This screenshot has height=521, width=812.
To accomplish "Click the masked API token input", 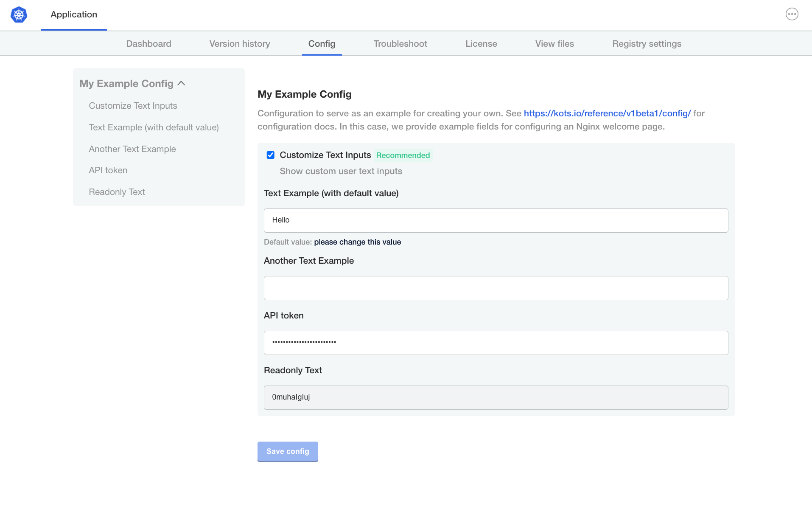I will pyautogui.click(x=496, y=343).
